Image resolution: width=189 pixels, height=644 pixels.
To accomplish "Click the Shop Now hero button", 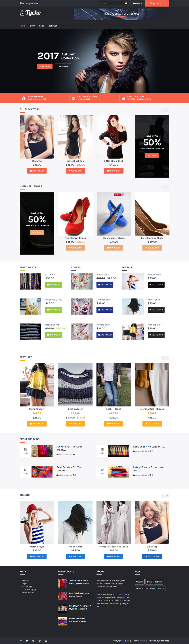I will (x=45, y=66).
